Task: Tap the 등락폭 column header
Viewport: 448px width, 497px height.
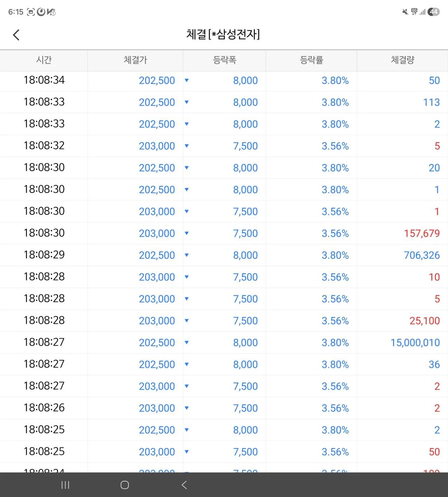Action: point(224,60)
